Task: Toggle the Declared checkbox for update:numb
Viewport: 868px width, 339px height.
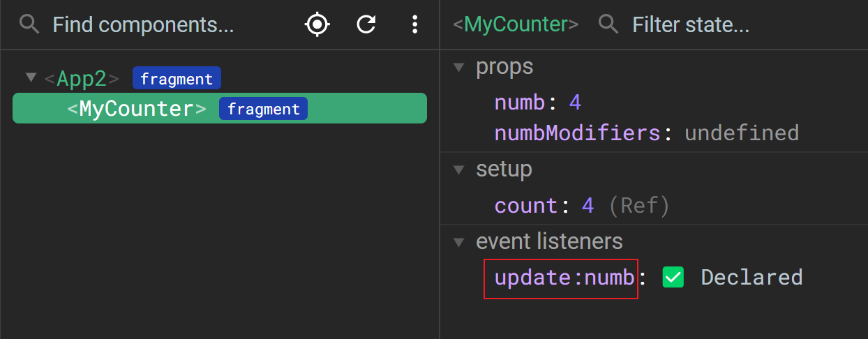Action: [x=673, y=278]
